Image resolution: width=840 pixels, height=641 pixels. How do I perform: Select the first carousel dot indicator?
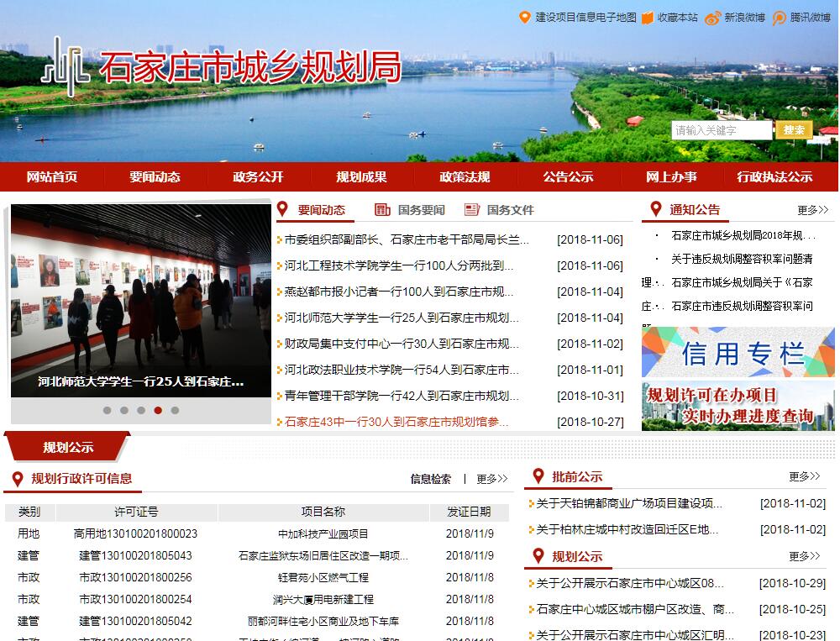click(107, 411)
